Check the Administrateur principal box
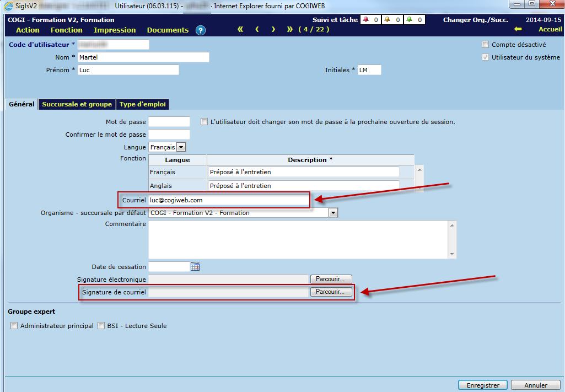The height and width of the screenshot is (392, 565). pos(14,326)
